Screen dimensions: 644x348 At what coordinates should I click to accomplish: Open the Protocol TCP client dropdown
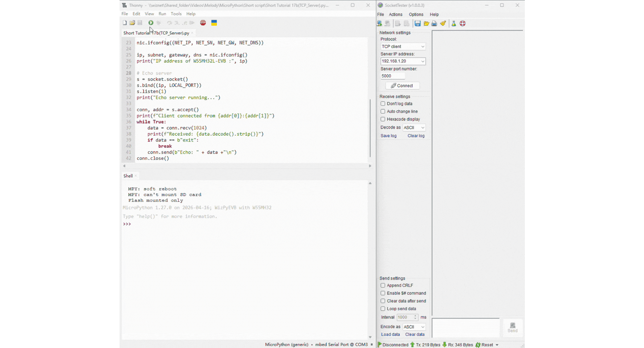pyautogui.click(x=403, y=46)
